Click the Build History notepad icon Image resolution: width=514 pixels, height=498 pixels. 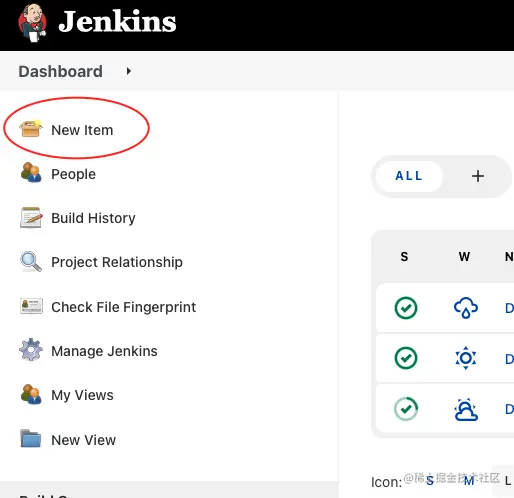coord(31,217)
